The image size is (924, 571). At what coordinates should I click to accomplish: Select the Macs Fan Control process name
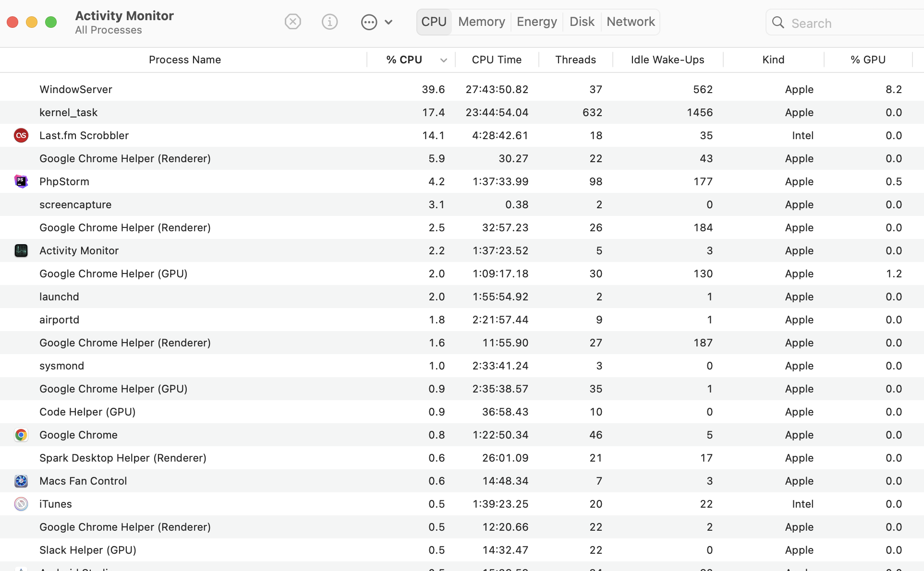pyautogui.click(x=83, y=481)
